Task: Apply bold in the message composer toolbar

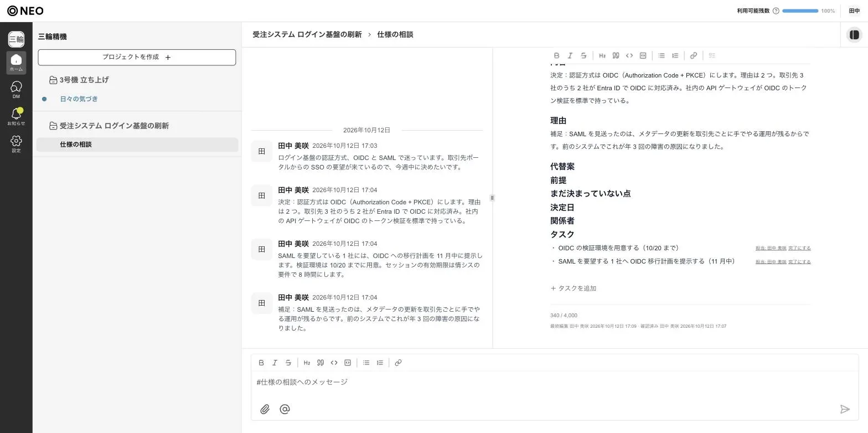Action: click(261, 363)
